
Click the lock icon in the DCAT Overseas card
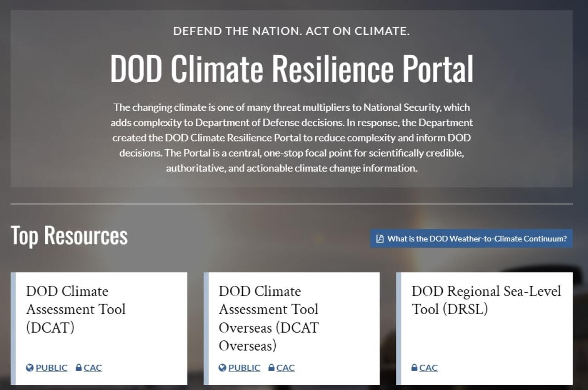click(x=271, y=368)
